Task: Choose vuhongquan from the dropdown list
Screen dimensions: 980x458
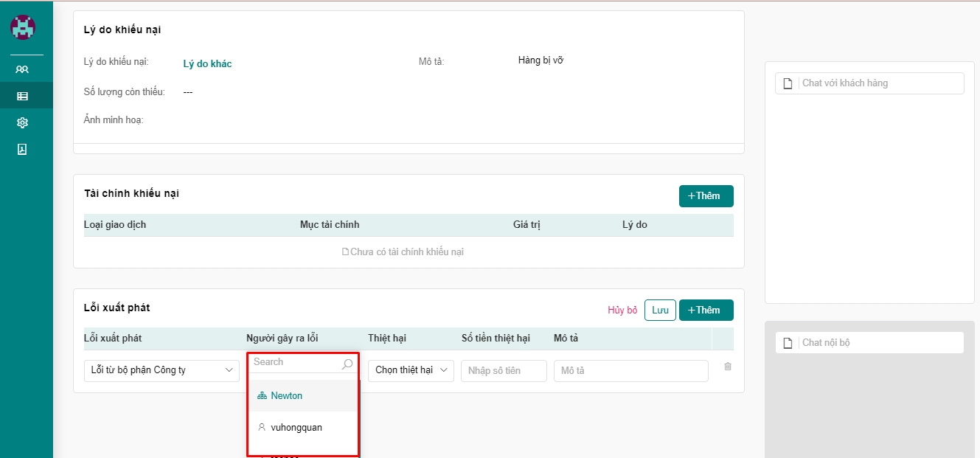Action: pos(296,428)
